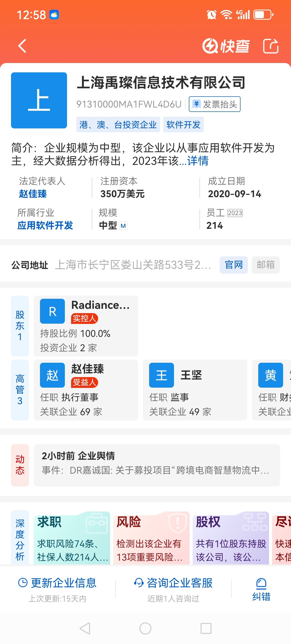The width and height of the screenshot is (291, 644).
Task: Open legal representative 赵佳臻 link
Action: (33, 194)
